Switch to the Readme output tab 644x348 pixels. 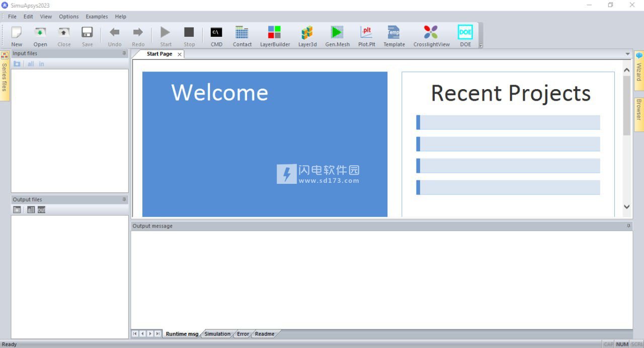point(265,334)
